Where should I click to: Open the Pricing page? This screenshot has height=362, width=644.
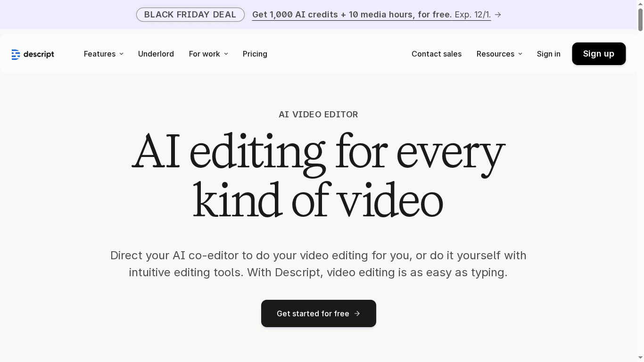point(255,54)
